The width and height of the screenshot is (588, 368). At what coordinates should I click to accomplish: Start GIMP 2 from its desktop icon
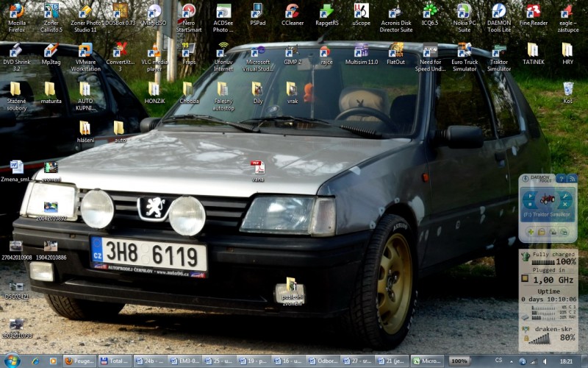[292, 52]
